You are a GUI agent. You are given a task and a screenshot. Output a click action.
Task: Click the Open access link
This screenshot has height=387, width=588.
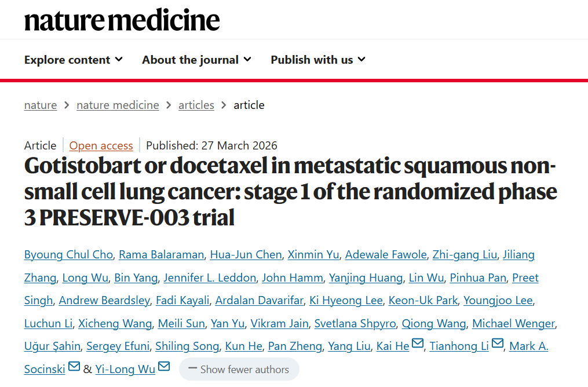click(x=101, y=145)
